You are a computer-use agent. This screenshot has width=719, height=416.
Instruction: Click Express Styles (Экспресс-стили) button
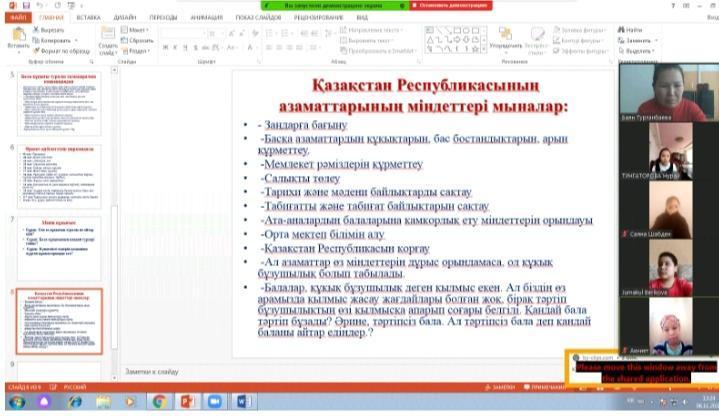(x=536, y=40)
